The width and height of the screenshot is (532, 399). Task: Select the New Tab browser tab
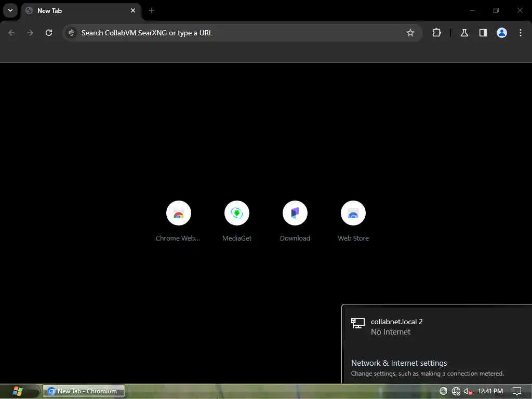click(x=81, y=11)
